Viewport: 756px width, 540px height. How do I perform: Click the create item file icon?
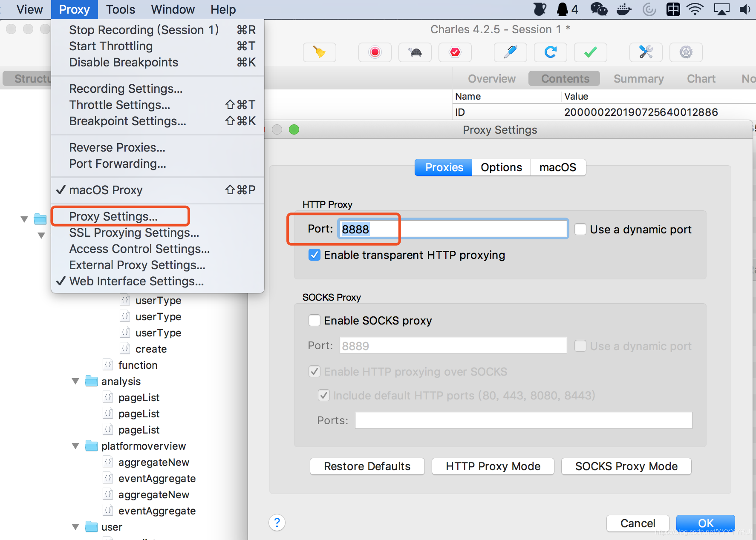pos(125,348)
